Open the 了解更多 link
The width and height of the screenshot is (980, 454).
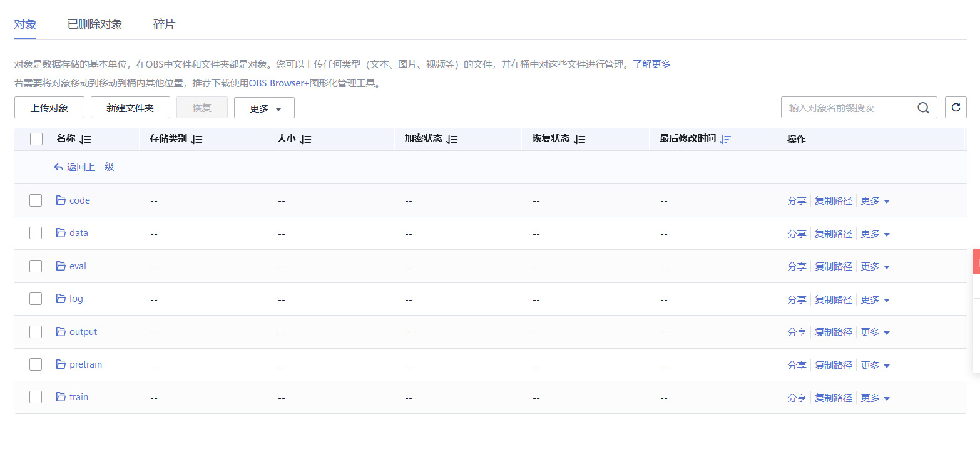coord(651,64)
